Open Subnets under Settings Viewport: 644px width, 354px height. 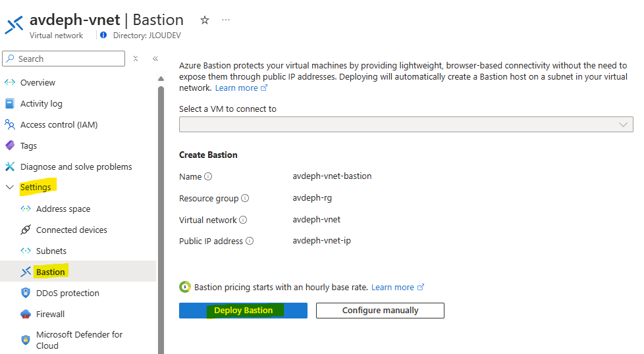51,251
